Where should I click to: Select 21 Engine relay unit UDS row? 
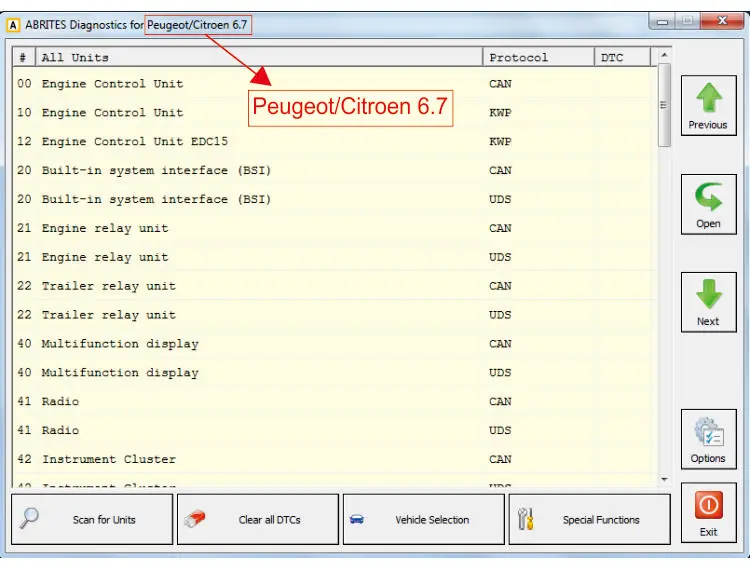pyautogui.click(x=335, y=257)
